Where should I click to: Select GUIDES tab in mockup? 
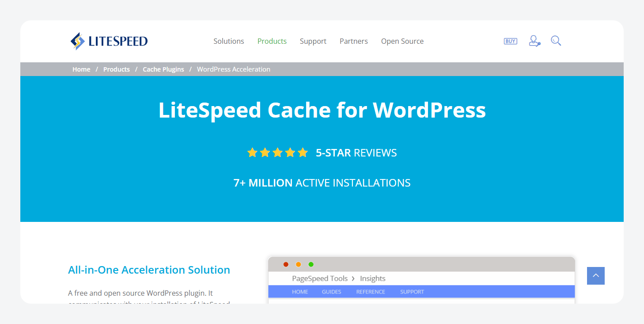[332, 292]
